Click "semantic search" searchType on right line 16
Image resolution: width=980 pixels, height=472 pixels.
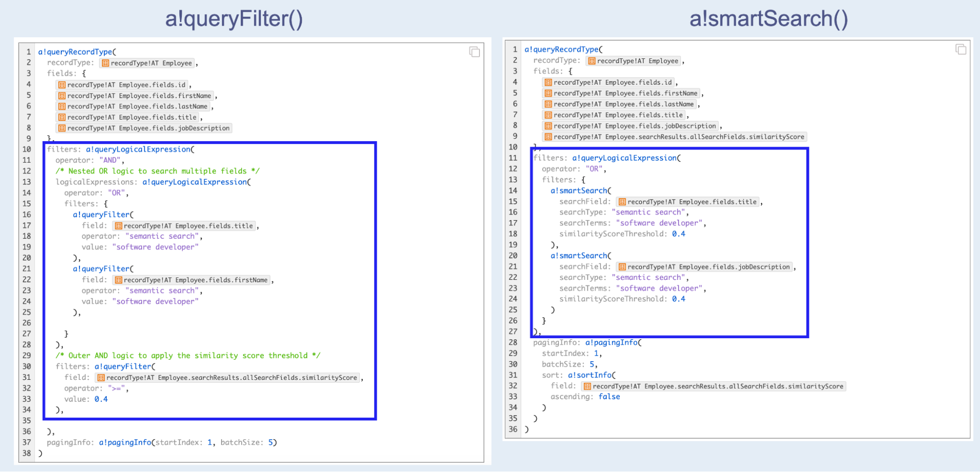coord(649,212)
